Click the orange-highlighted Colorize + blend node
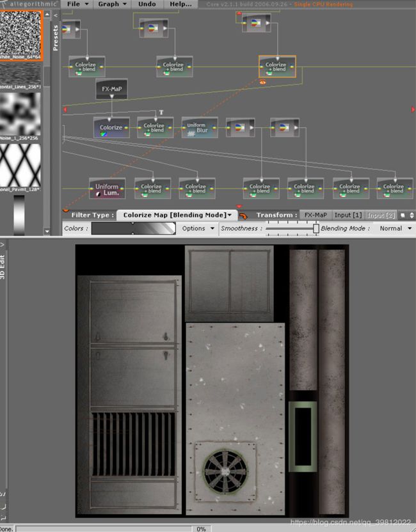The image size is (416, 532). pos(277,67)
